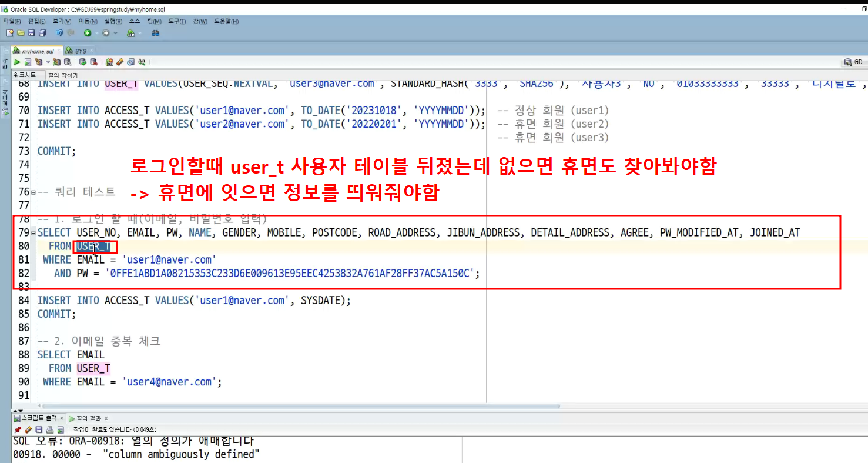The height and width of the screenshot is (463, 868).
Task: Open the SQL worksheet connection dropdown arrow
Action: (x=139, y=33)
